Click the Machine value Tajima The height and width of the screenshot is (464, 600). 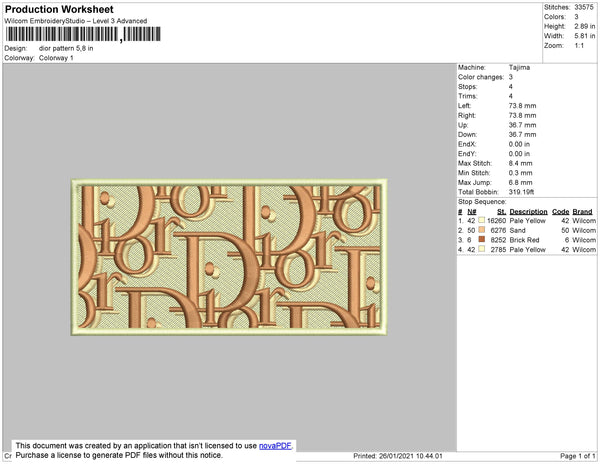click(520, 67)
